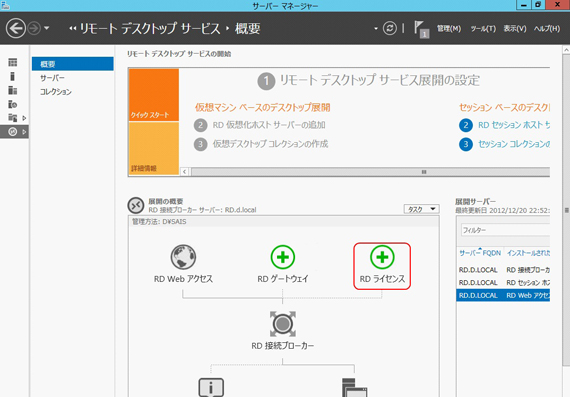Click step 2 circle of session-based deployment
Image resolution: width=570 pixels, height=397 pixels.
click(x=466, y=125)
